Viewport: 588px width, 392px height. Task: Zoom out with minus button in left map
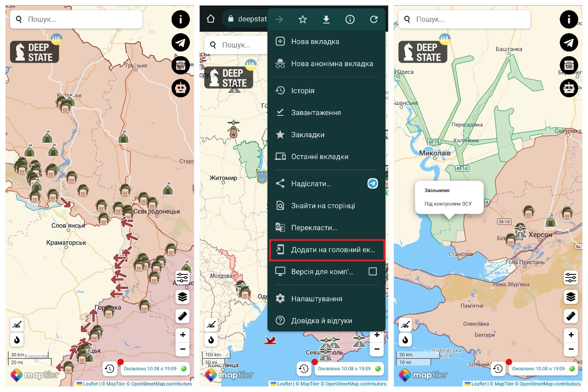pyautogui.click(x=182, y=349)
